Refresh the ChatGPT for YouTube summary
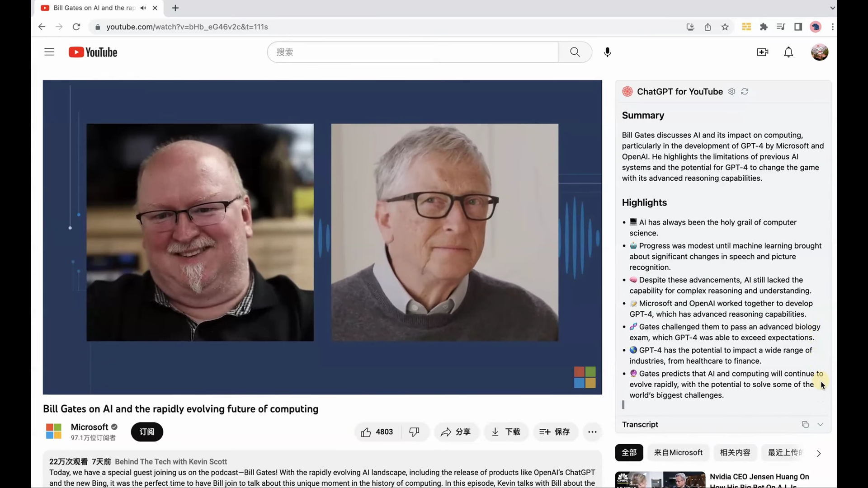Screen dimensions: 868x488 point(745,91)
